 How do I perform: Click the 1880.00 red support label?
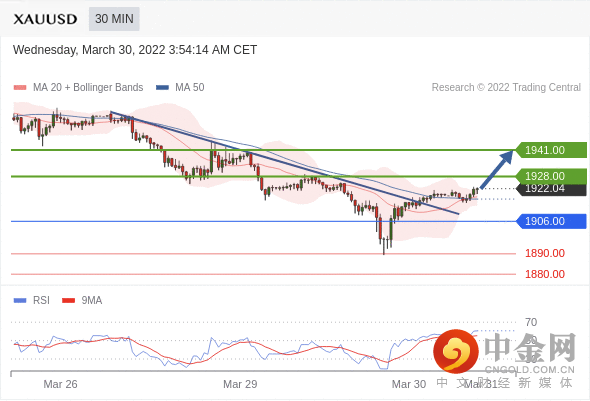tap(545, 274)
